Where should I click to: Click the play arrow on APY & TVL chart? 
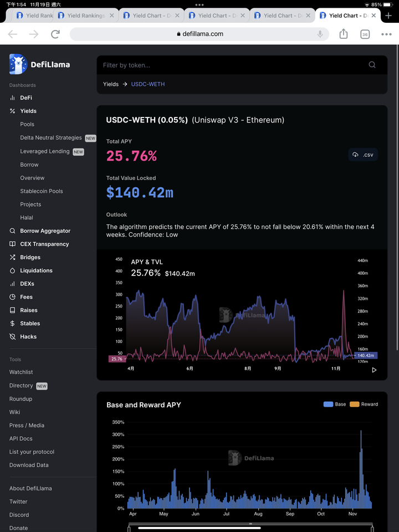coord(374,370)
